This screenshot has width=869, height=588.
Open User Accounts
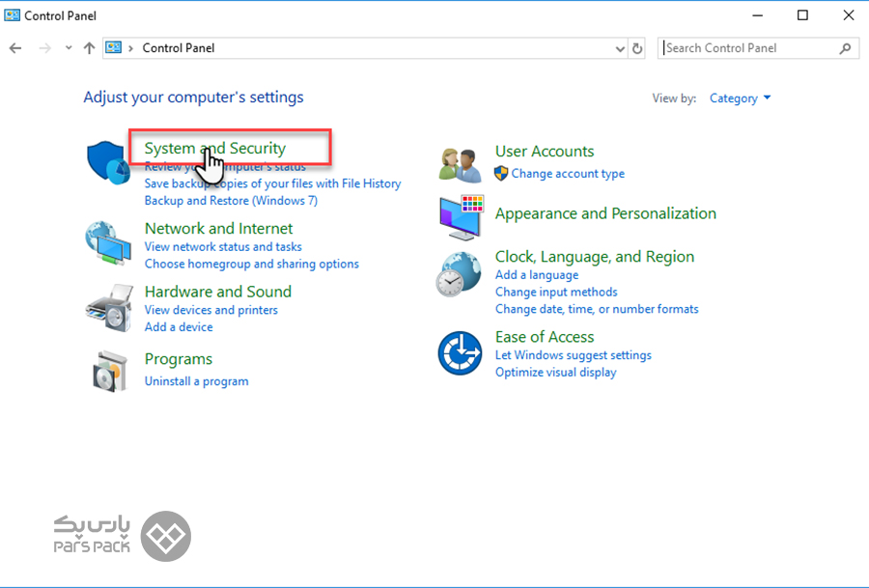pyautogui.click(x=545, y=152)
